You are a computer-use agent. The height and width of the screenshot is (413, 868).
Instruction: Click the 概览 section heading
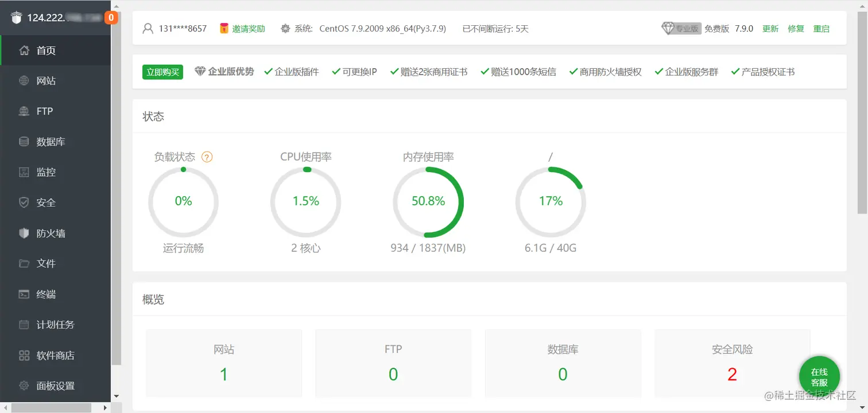click(x=153, y=299)
